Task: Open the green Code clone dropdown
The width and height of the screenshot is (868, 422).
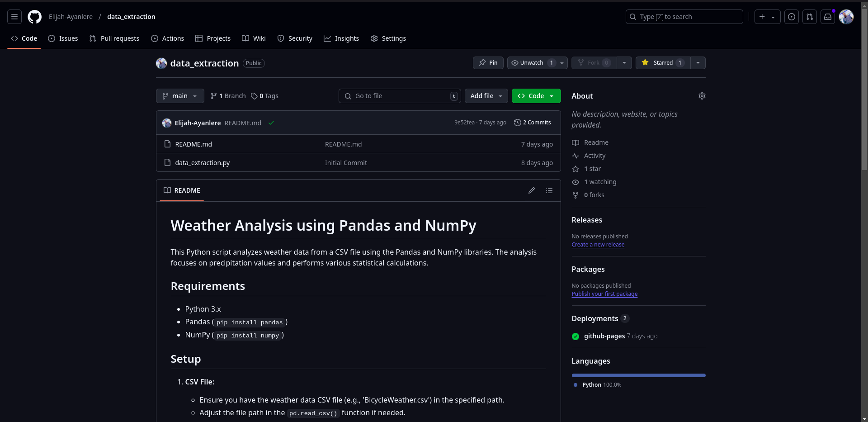Action: (x=536, y=96)
